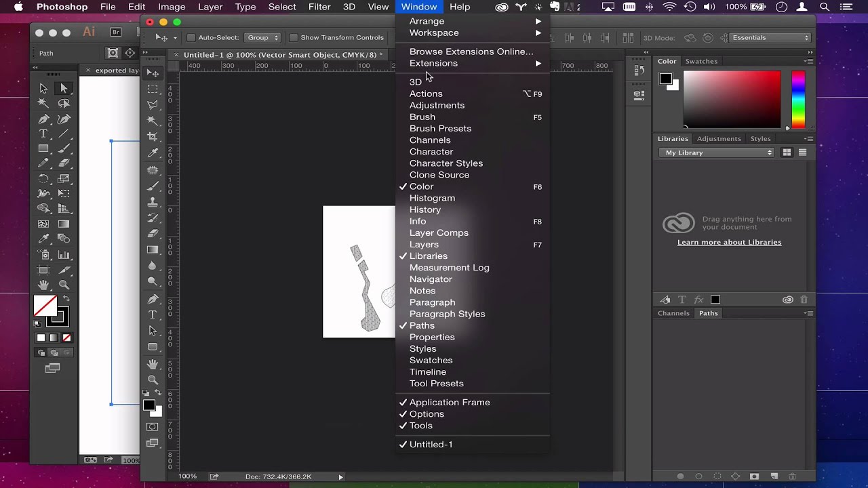Select Illustrator's Selection tool (black arrow)

(x=44, y=88)
